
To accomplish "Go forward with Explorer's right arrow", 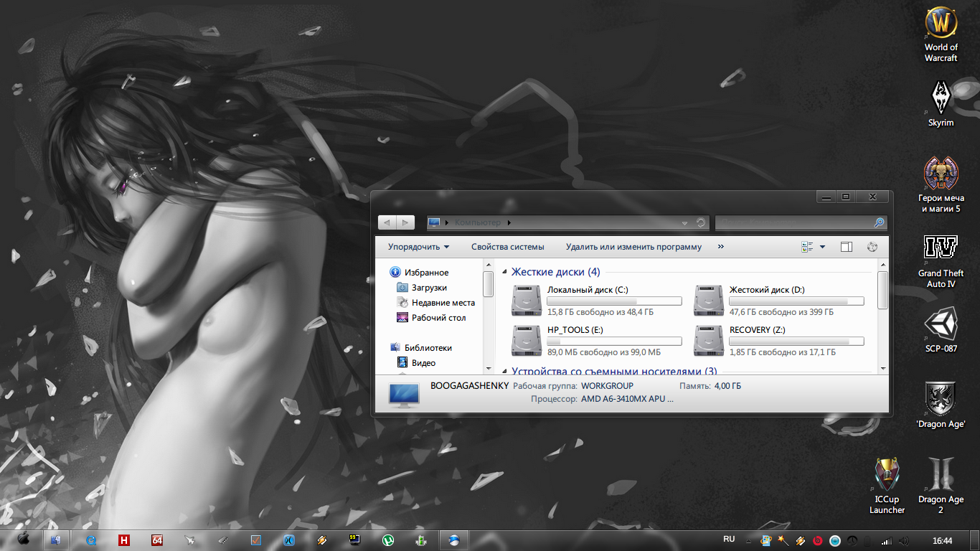I will pos(406,223).
